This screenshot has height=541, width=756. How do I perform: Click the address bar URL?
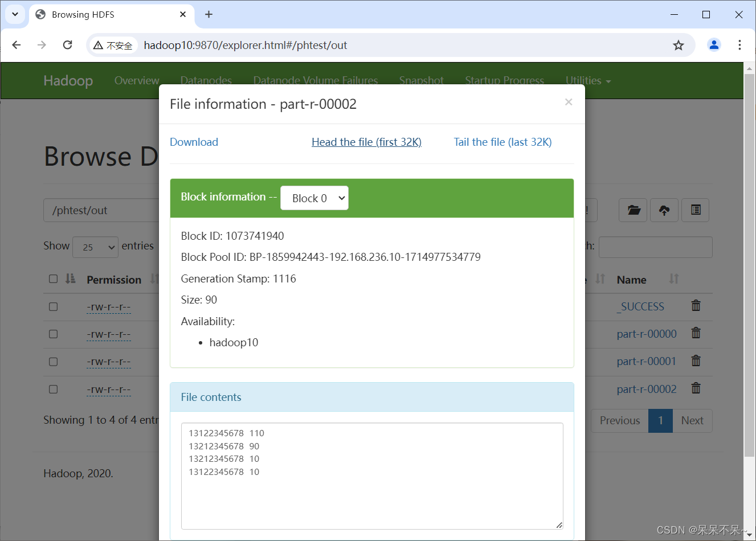pyautogui.click(x=246, y=45)
